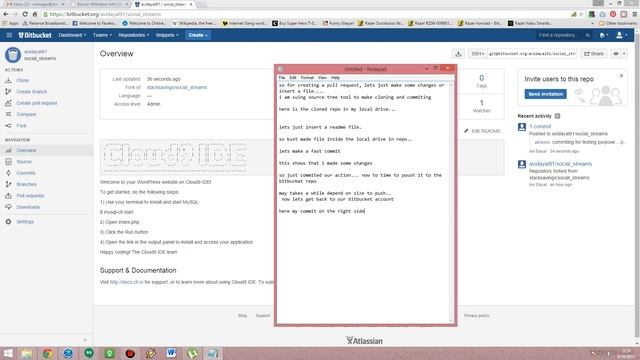Image resolution: width=640 pixels, height=360 pixels.
Task: Click the browser home icon
Action: click(35, 14)
